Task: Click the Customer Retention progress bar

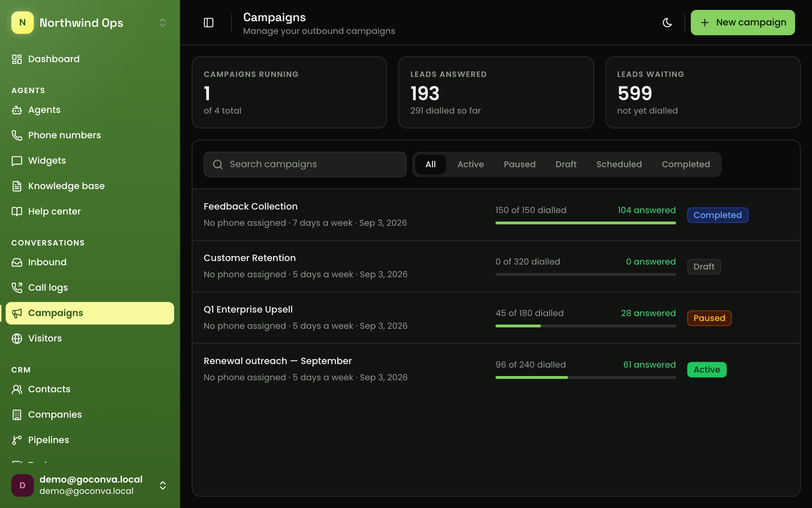Action: 585,274
